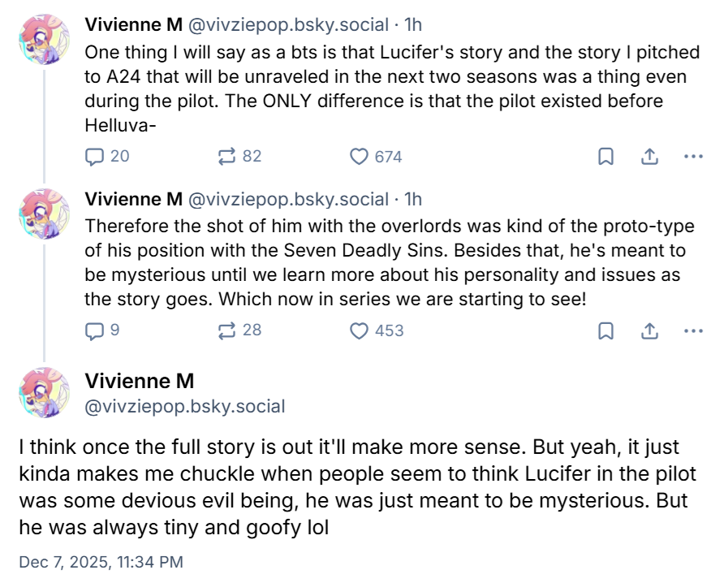Open the reply icon on the first post
728x583 pixels.
click(95, 156)
